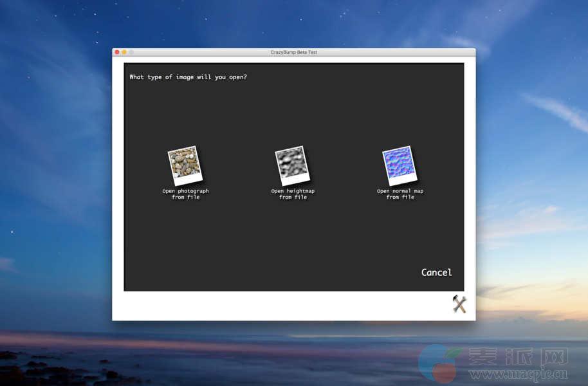
Task: Close the CrazyBump window with red button
Action: point(117,52)
